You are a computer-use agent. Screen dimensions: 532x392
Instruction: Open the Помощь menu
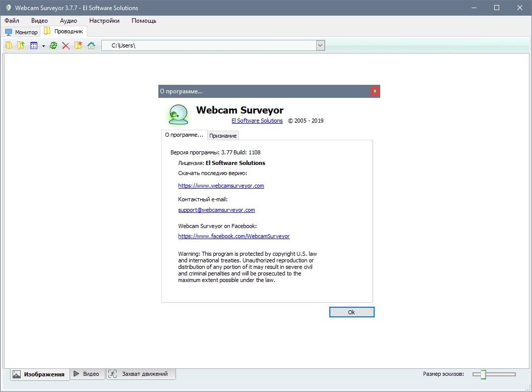[144, 21]
